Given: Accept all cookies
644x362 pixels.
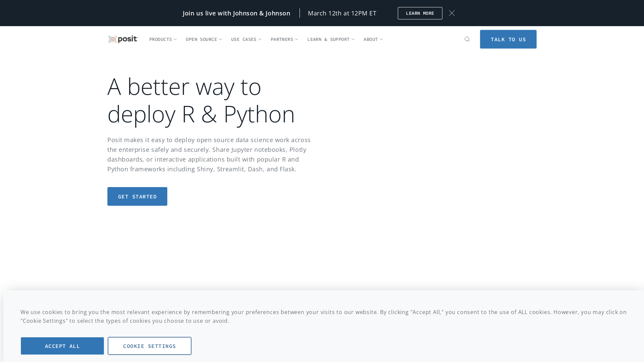Looking at the screenshot, I should [x=62, y=346].
